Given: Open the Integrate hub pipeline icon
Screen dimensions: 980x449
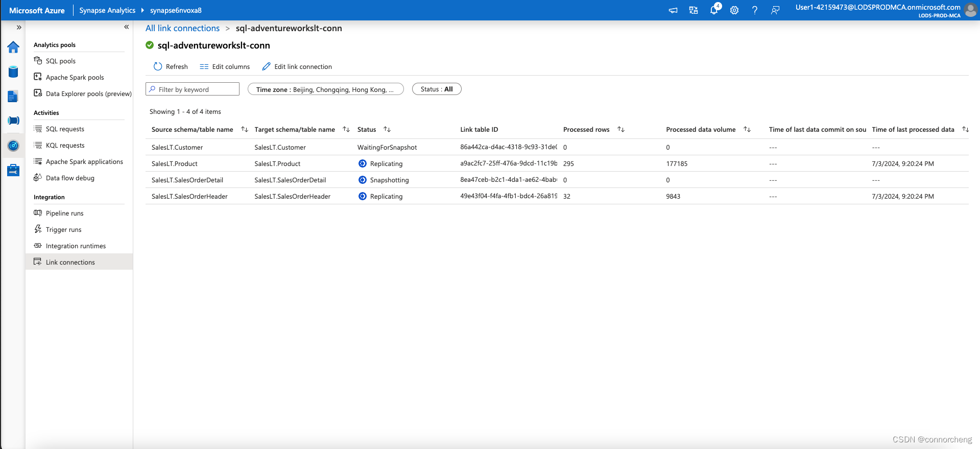Looking at the screenshot, I should point(13,121).
